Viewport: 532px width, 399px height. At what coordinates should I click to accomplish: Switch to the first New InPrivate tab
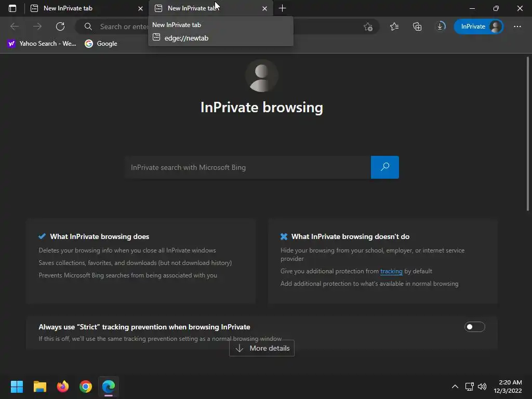pyautogui.click(x=87, y=8)
